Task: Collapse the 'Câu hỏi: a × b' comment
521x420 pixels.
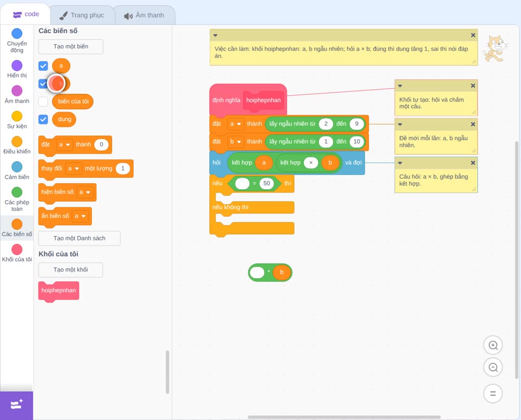Action: 400,163
